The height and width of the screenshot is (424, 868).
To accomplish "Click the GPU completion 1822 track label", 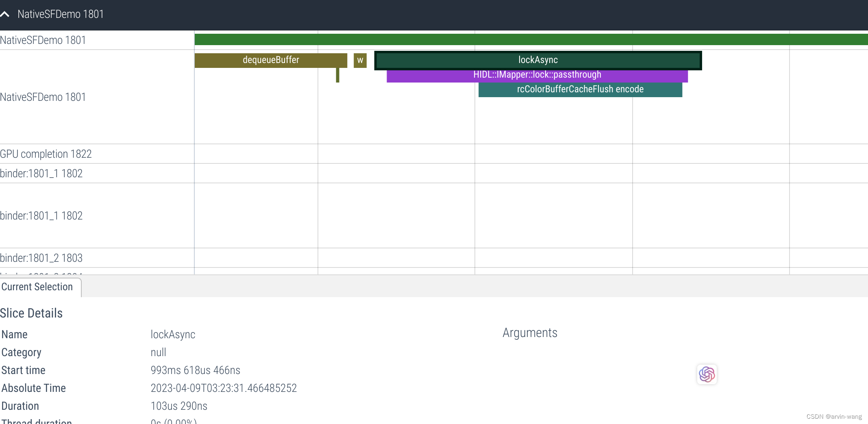I will [46, 154].
